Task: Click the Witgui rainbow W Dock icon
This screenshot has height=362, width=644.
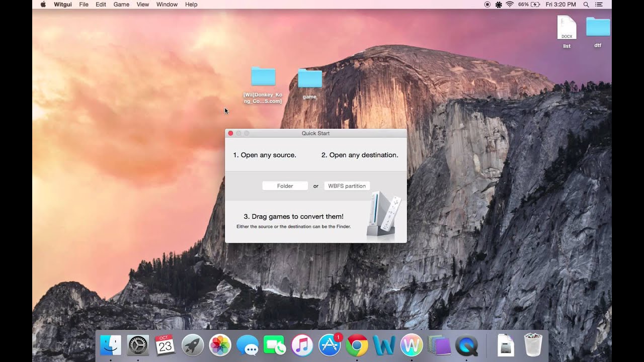Action: (412, 345)
